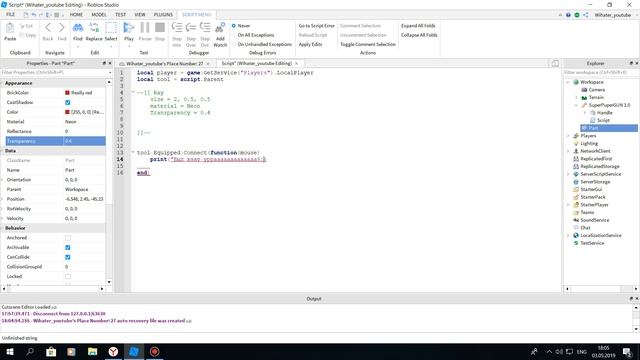Toggle the CanCollide checkbox
This screenshot has height=360, width=640.
68,257
